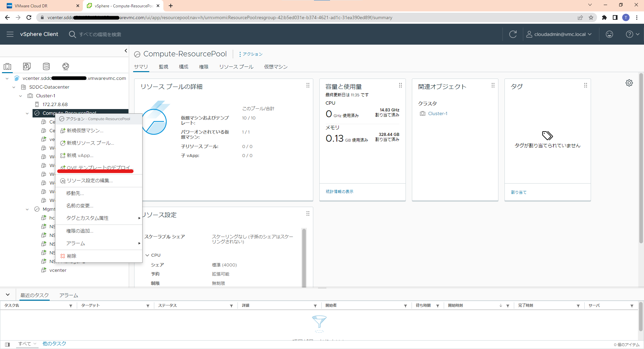Screen dimensions: 644x349
Task: Collapse the Compute-ResourcePool tree node
Action: point(27,113)
